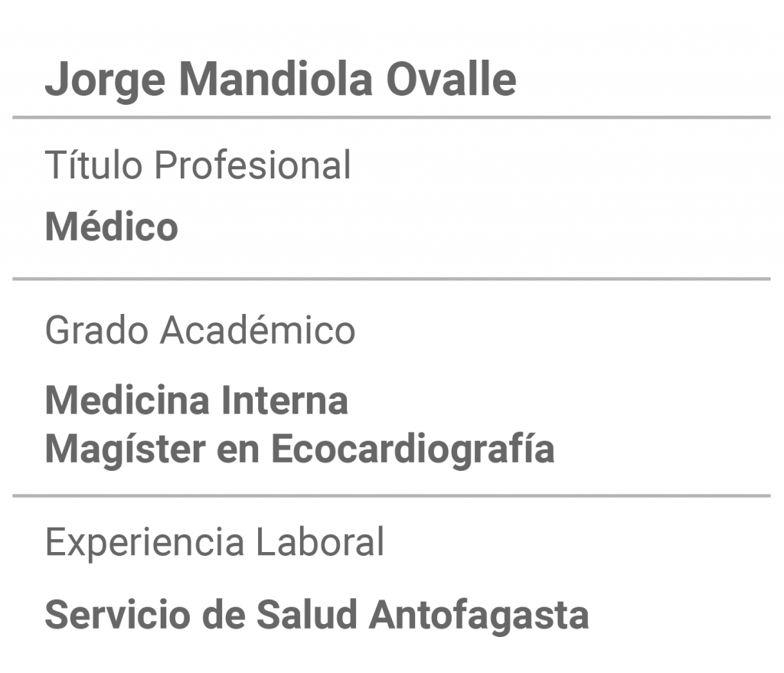
Task: Click the word "Grado" in section label
Action: click(96, 330)
